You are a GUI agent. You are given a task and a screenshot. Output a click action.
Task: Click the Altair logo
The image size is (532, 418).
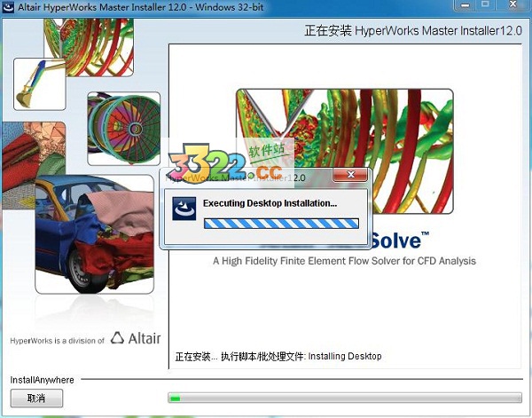[x=136, y=338]
